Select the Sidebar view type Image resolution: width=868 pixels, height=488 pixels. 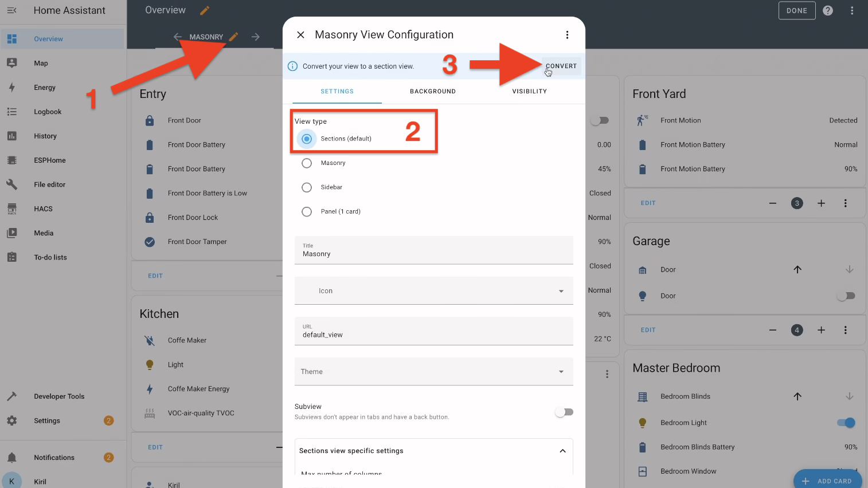point(307,187)
